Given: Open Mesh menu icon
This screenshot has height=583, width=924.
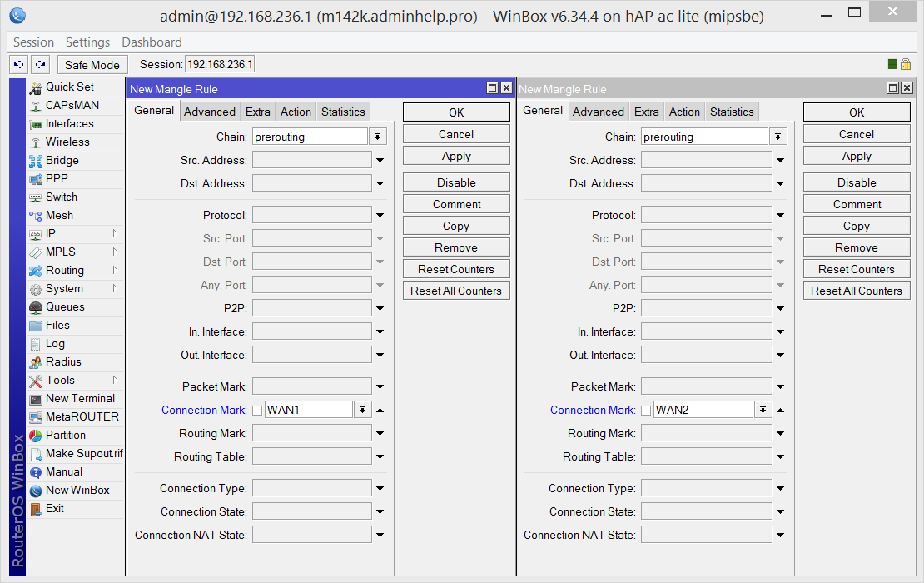Looking at the screenshot, I should coord(36,216).
